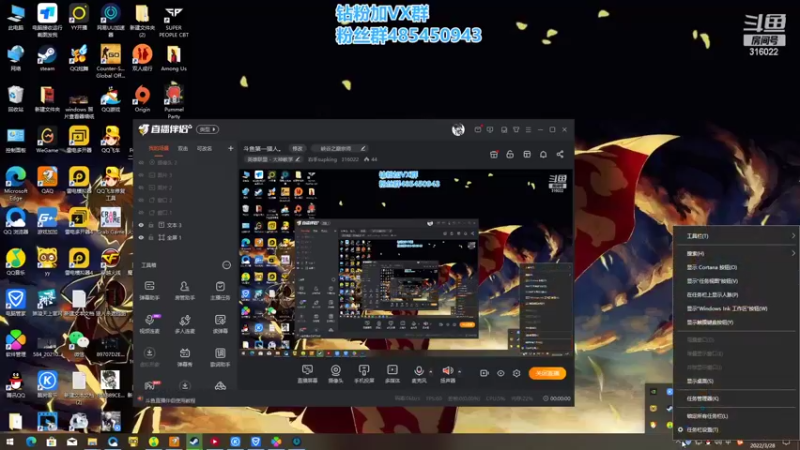Toggle visibility eye of the 文本 3 layer
800x450 pixels.
click(x=141, y=225)
